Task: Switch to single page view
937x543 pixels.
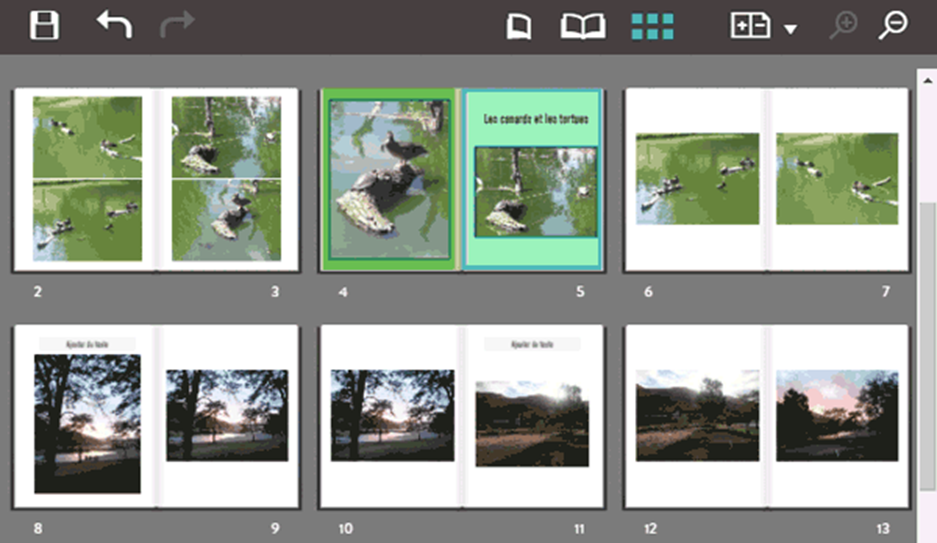Action: click(x=519, y=26)
